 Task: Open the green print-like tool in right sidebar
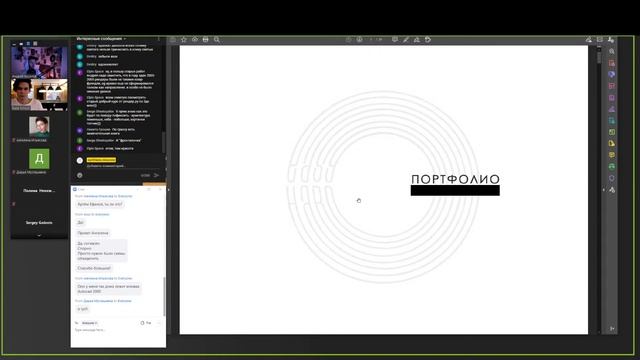tap(612, 167)
